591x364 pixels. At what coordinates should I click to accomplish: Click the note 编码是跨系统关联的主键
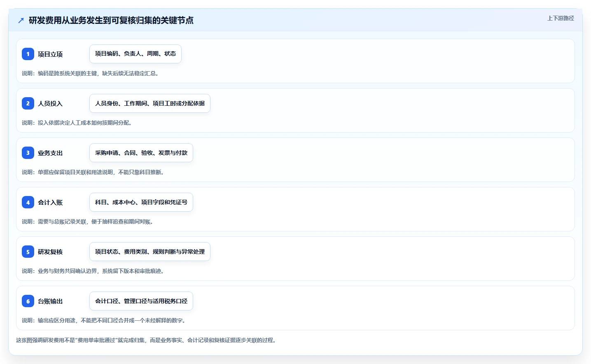point(90,73)
